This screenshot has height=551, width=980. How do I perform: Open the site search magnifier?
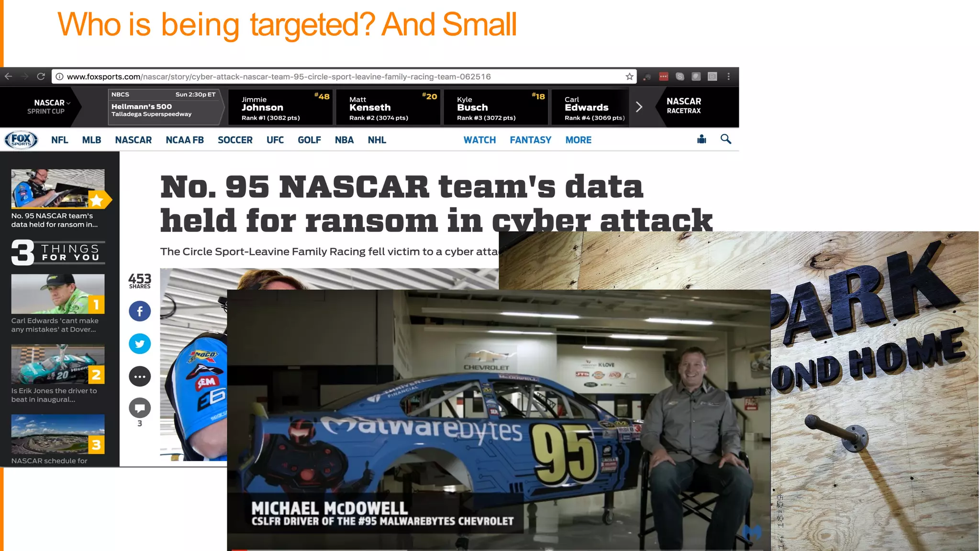click(x=725, y=139)
